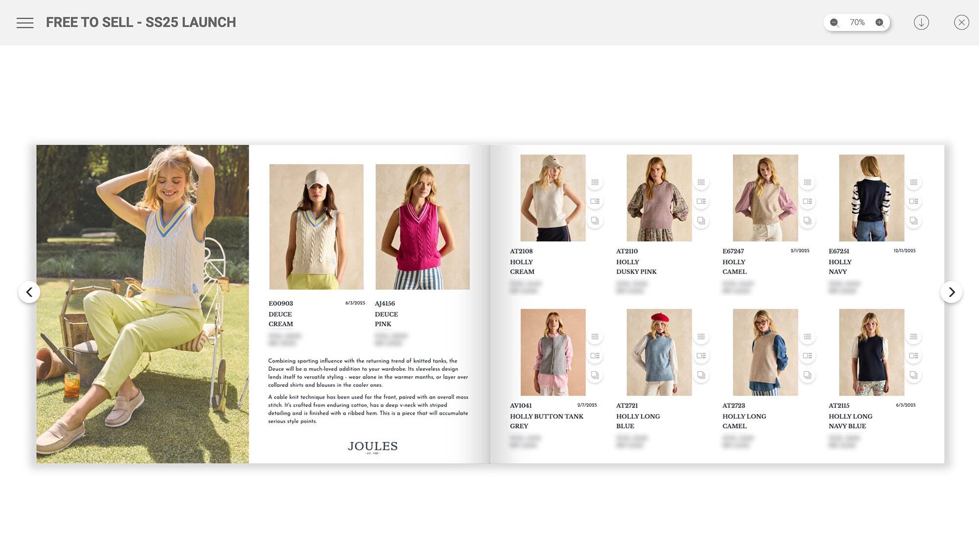
Task: Toggle the variant options on HOLLY LONG CAMEL
Action: [807, 337]
